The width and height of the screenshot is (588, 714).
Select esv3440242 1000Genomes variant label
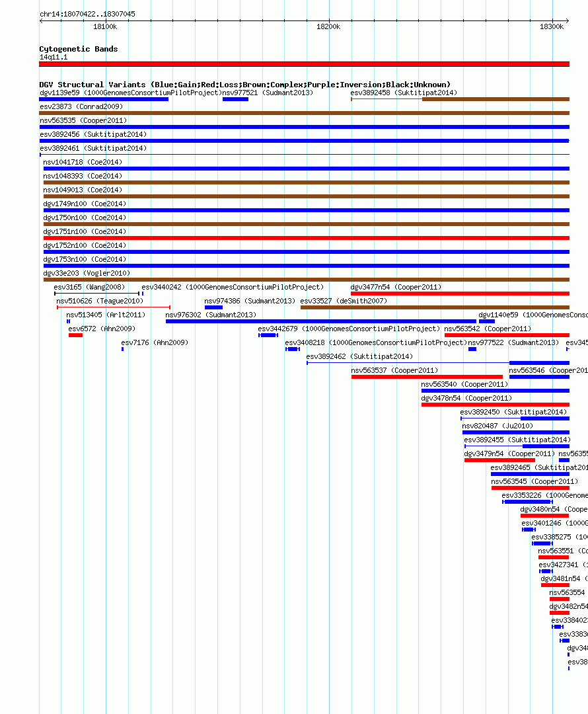[233, 288]
